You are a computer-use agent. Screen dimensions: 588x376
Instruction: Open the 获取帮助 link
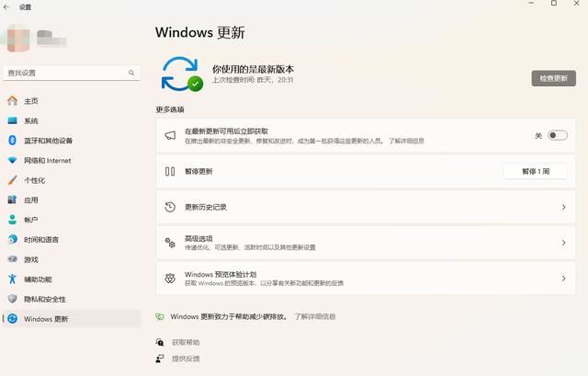(x=185, y=342)
